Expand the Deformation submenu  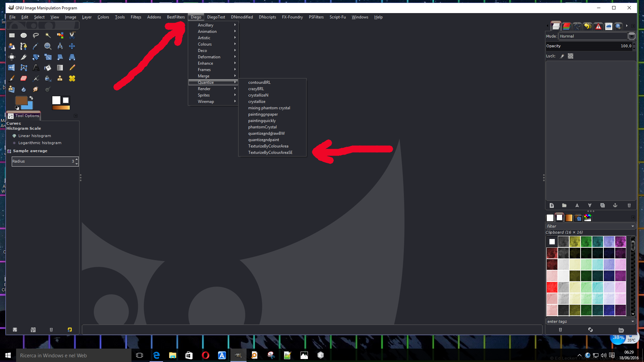(x=213, y=57)
